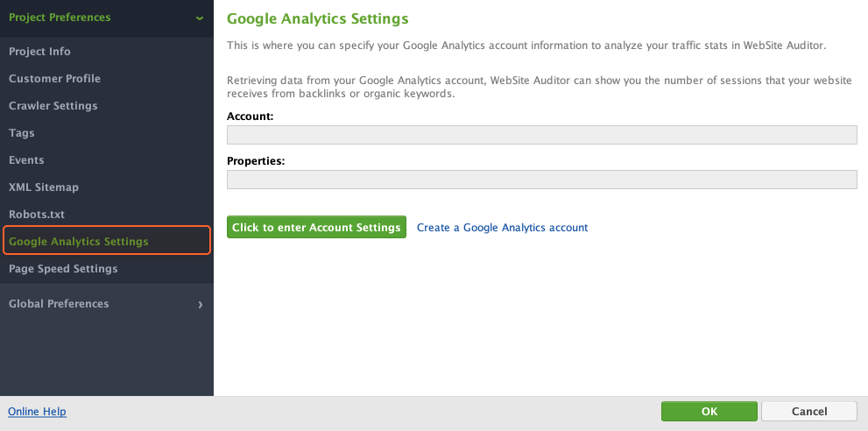Open the Online Help link
This screenshot has width=868, height=431.
coord(37,412)
